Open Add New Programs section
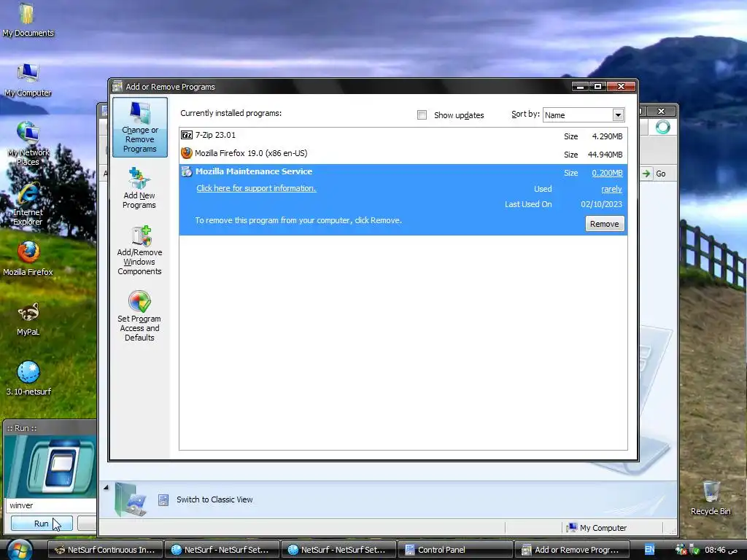Viewport: 747px width, 560px height. (x=139, y=187)
